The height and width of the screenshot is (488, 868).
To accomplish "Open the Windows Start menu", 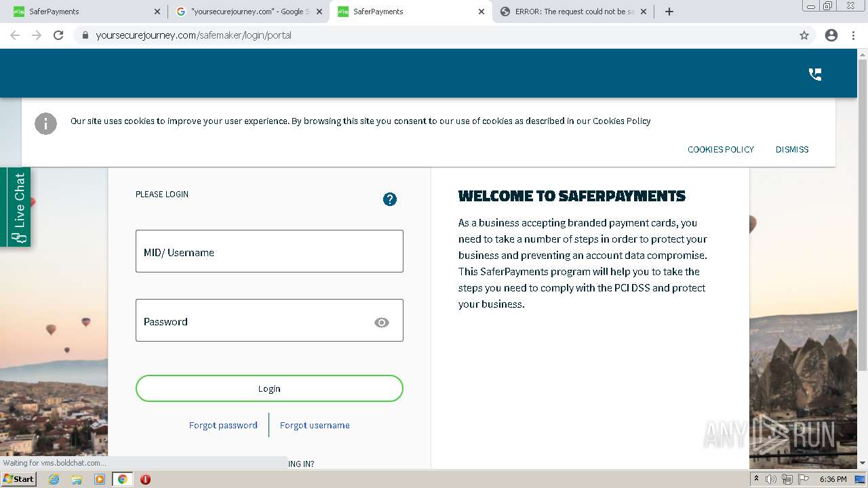I will click(x=18, y=479).
